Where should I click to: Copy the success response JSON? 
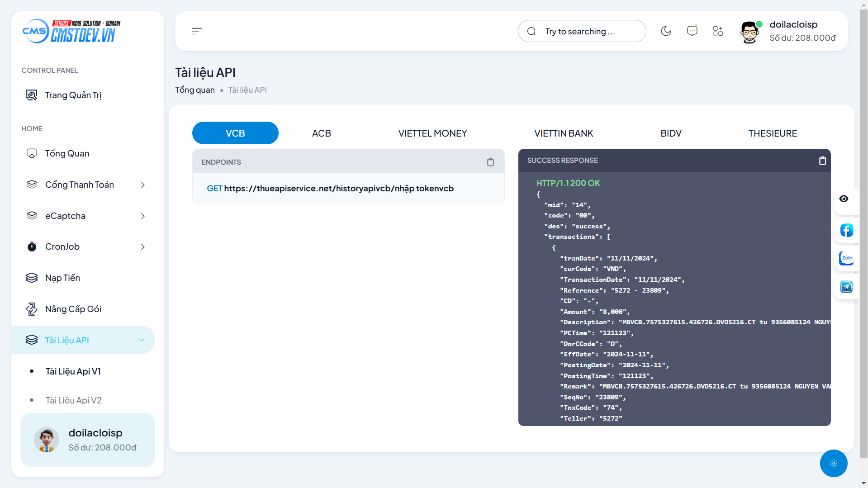pos(822,161)
